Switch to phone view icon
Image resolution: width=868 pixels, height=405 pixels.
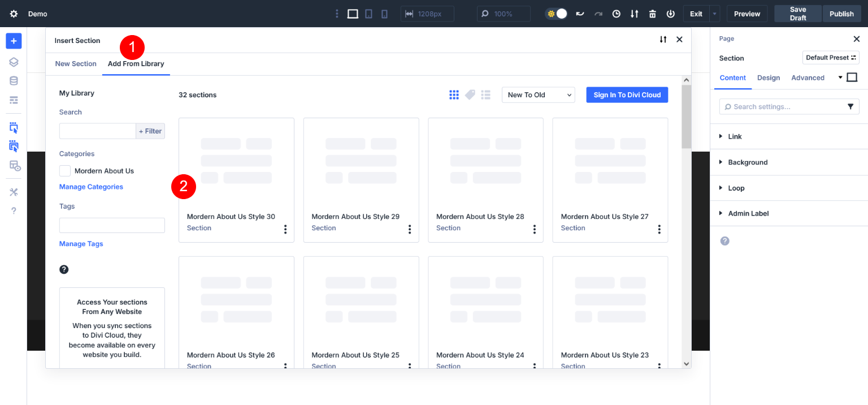(x=384, y=14)
